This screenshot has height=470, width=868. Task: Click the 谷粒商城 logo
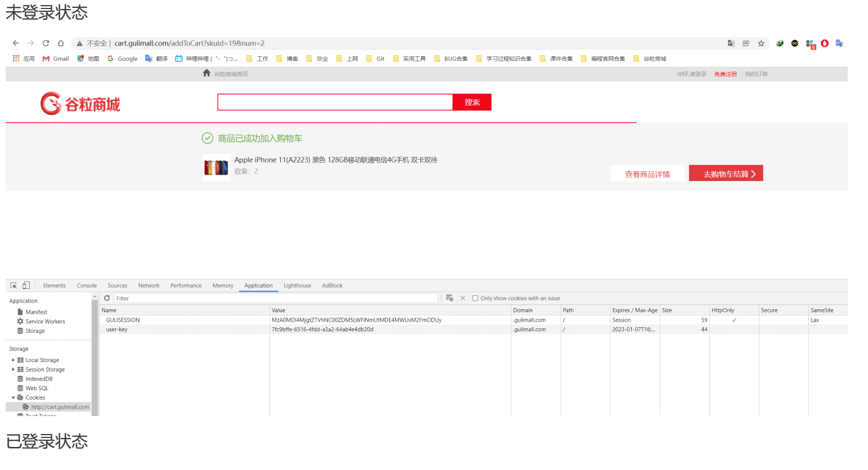[x=80, y=104]
